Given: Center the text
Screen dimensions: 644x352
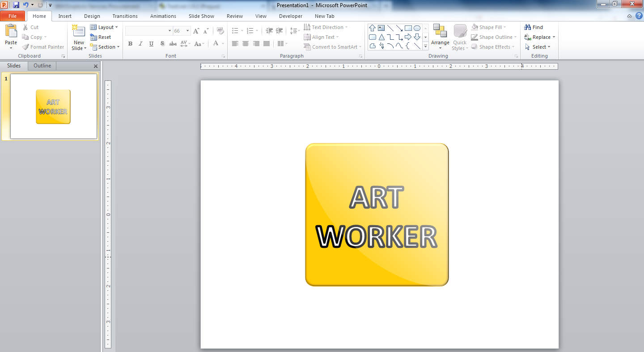Looking at the screenshot, I should point(246,43).
